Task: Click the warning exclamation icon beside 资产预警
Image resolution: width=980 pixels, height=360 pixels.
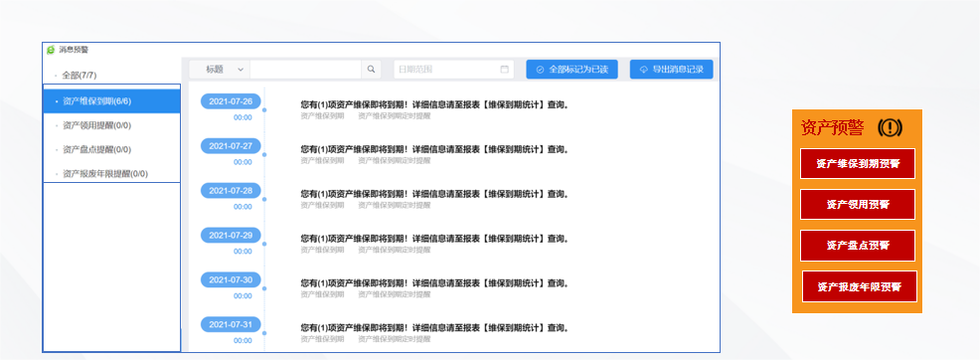Action: tap(890, 128)
